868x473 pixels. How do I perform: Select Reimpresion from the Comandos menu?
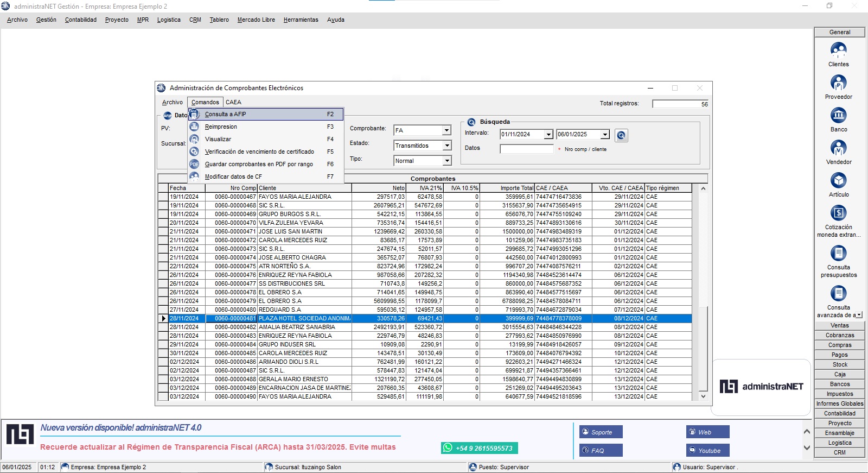[266, 127]
